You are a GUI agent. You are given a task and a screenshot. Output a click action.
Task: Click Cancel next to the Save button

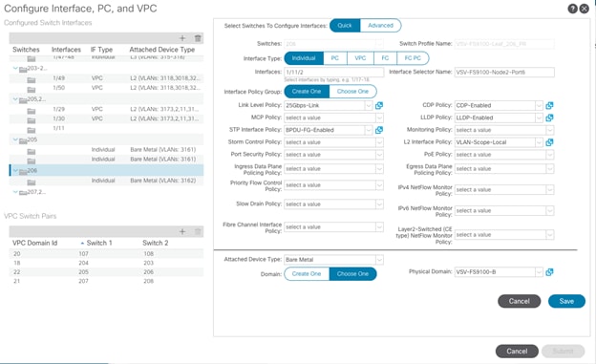tap(520, 301)
